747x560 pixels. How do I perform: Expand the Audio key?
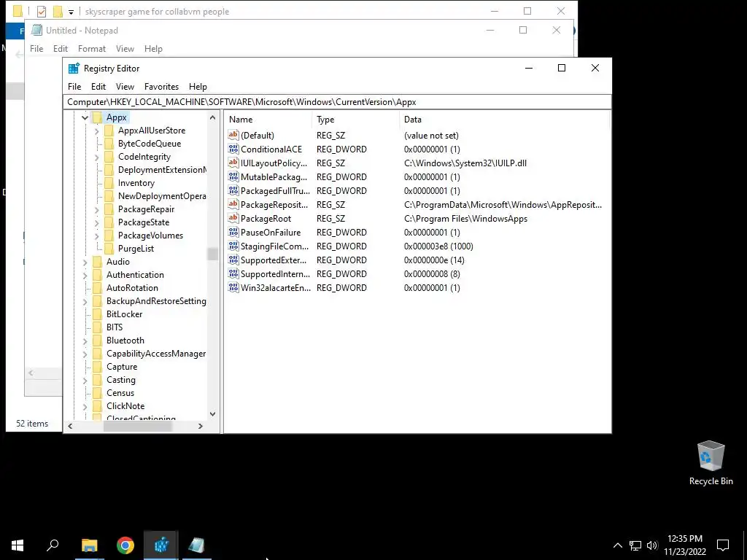[85, 262]
